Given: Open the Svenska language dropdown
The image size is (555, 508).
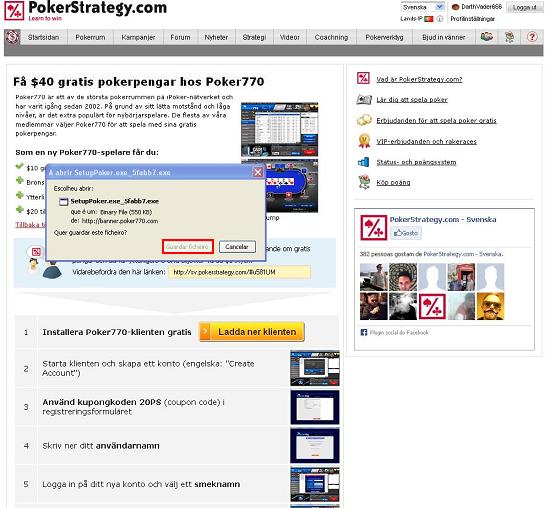Looking at the screenshot, I should pos(423,7).
